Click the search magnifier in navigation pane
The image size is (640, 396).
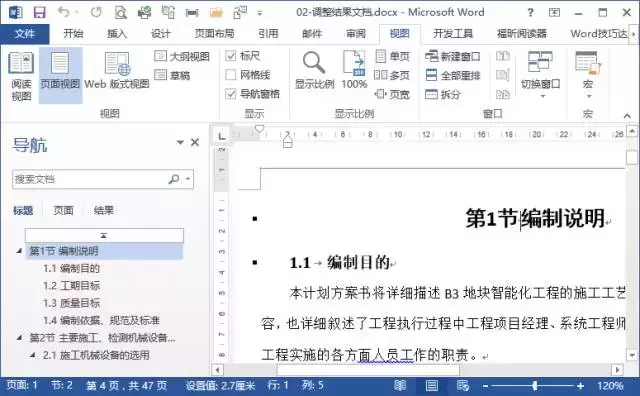(174, 179)
